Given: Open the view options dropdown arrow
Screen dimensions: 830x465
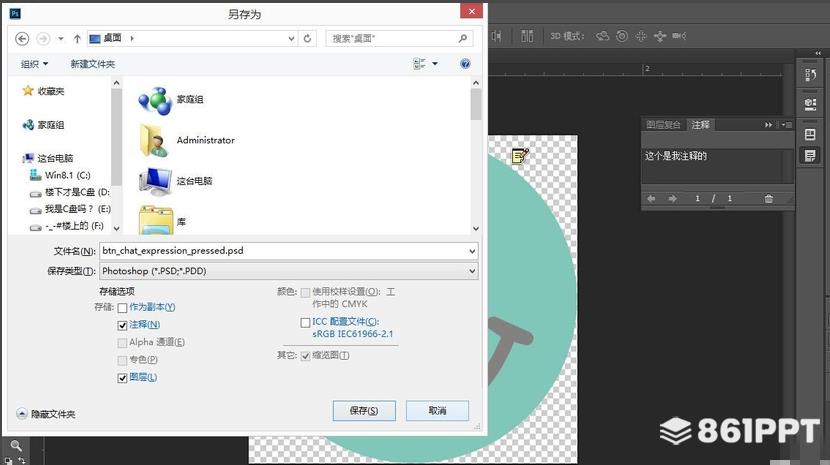Looking at the screenshot, I should coord(435,64).
